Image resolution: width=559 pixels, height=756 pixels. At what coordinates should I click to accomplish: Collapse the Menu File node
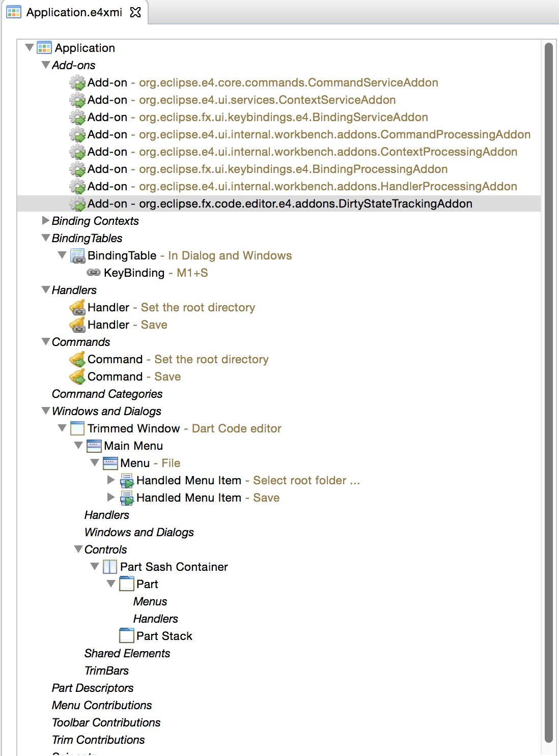click(94, 463)
